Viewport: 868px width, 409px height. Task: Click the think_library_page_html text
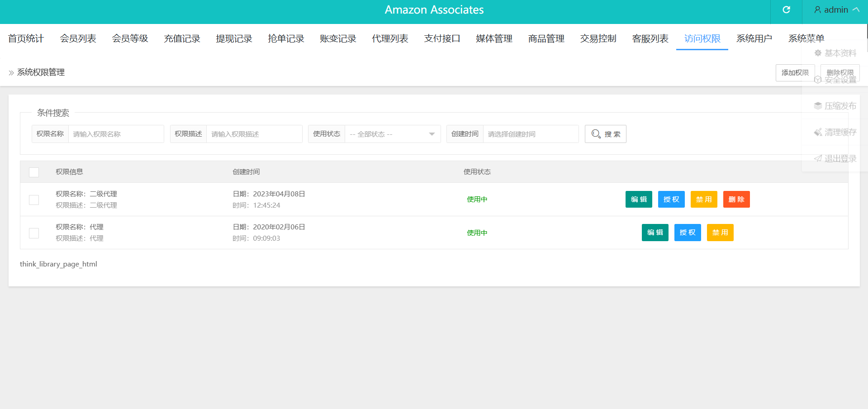58,264
